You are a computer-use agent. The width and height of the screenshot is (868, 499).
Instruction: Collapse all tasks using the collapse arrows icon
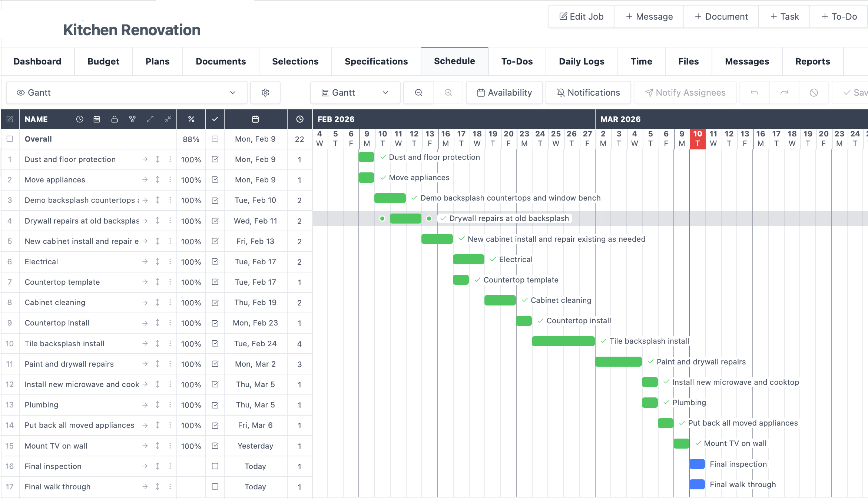pos(168,119)
